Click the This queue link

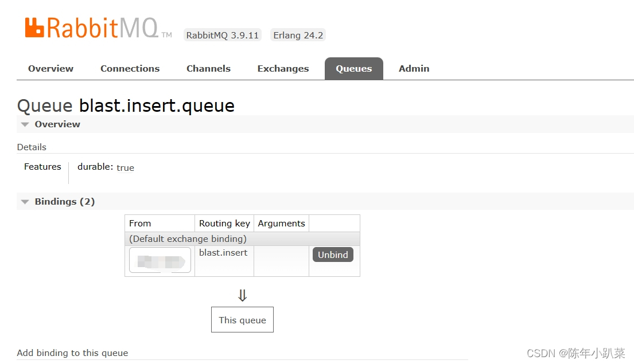coord(242,319)
